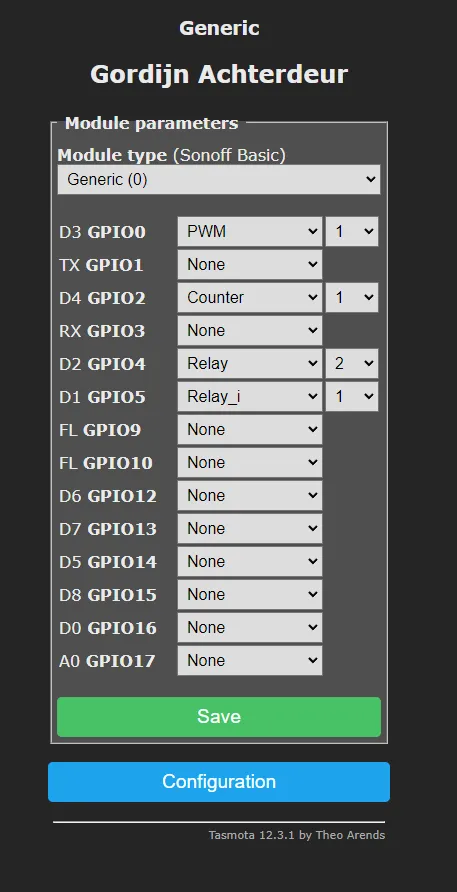
Task: Change the GPIO2 Counter index number
Action: point(352,298)
